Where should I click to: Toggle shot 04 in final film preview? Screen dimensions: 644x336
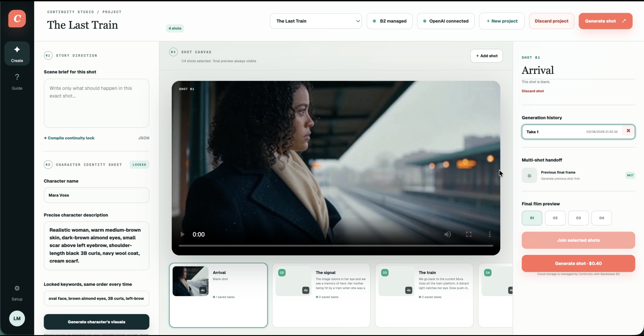[x=602, y=218]
